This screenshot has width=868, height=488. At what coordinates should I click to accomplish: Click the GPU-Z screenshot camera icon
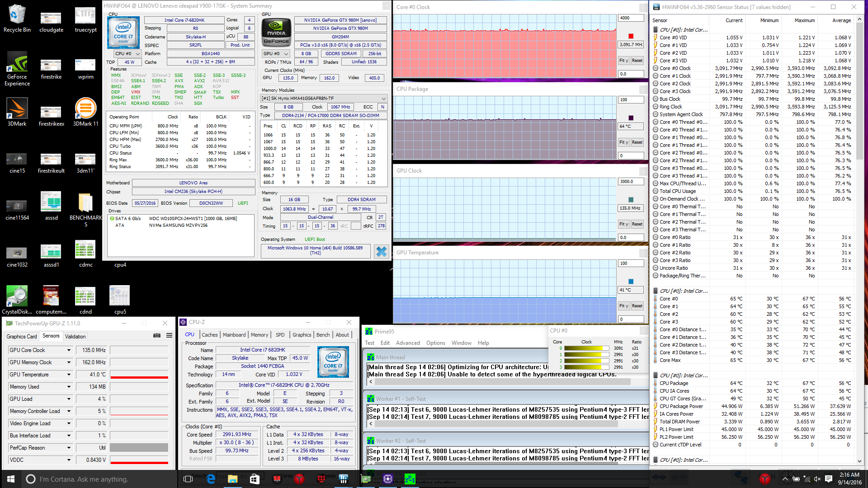coord(157,335)
